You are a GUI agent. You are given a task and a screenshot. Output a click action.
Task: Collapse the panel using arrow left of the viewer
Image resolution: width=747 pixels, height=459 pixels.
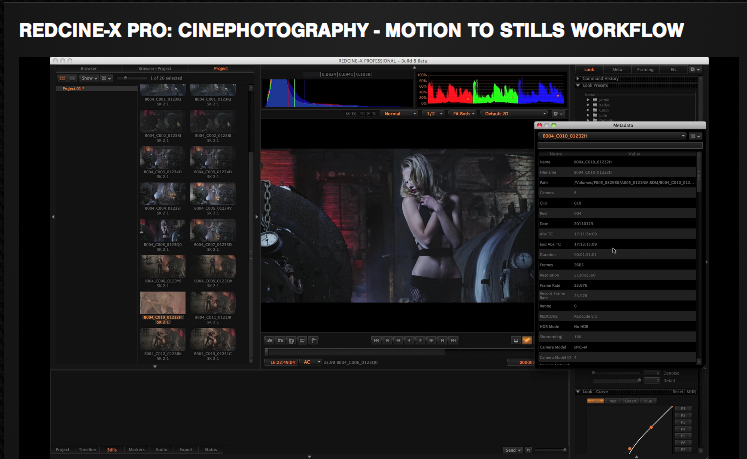pyautogui.click(x=257, y=217)
